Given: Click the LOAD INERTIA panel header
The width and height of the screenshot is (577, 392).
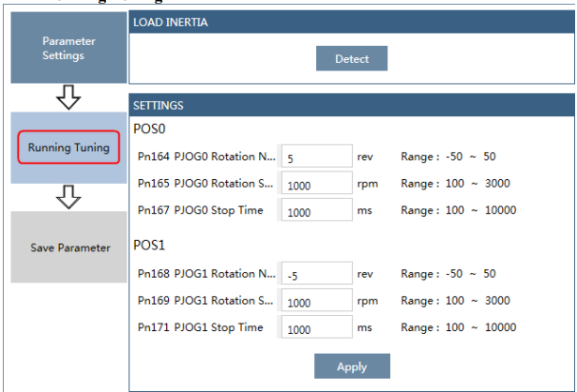Looking at the screenshot, I should [352, 23].
